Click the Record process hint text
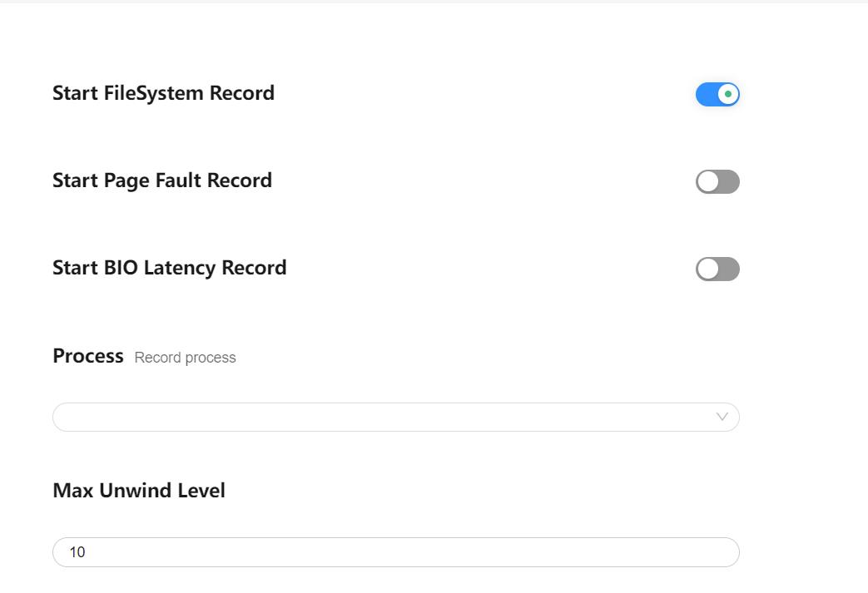Screen dimensions: 868x593 pos(185,358)
